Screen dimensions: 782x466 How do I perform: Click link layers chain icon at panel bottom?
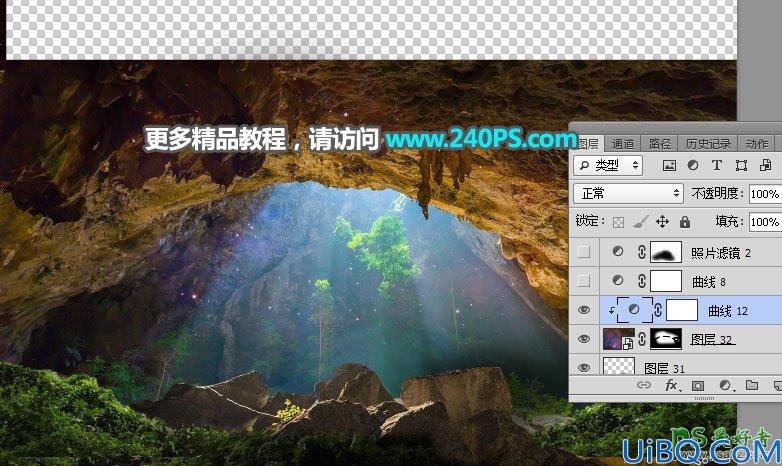[644, 385]
